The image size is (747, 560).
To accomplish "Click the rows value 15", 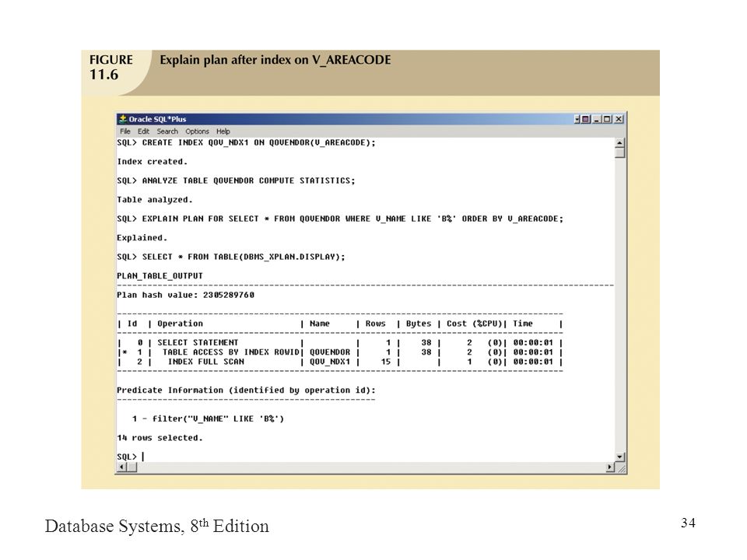I will click(x=385, y=362).
